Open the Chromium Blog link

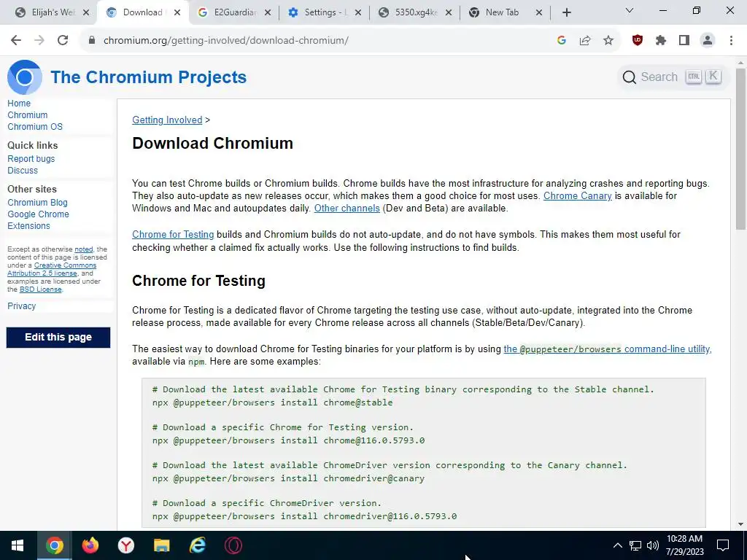tap(37, 203)
